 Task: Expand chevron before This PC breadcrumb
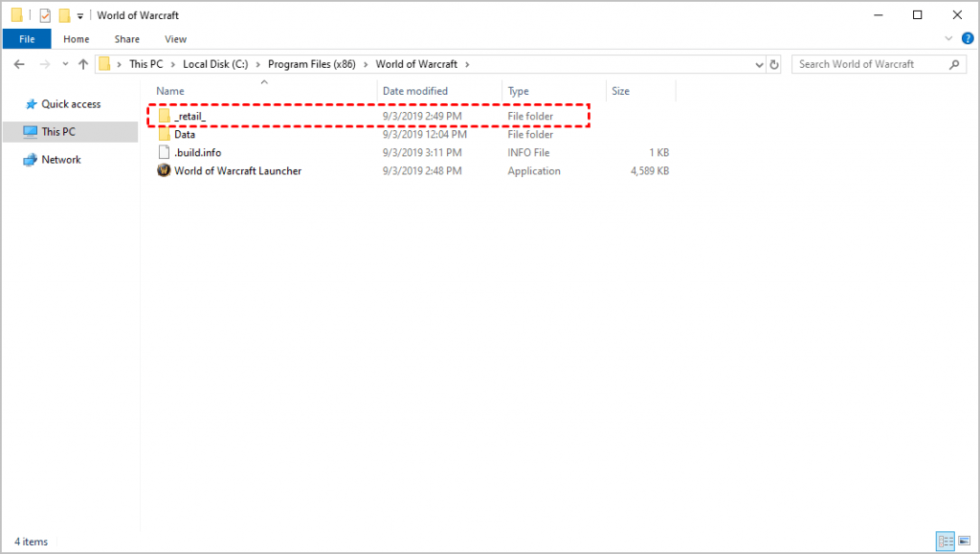(120, 64)
